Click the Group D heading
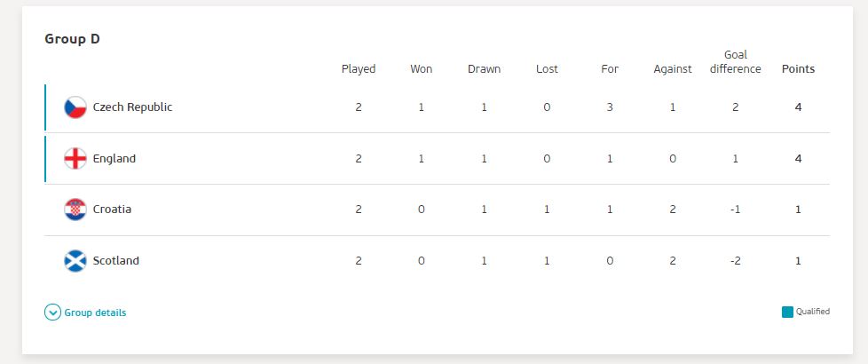 (72, 39)
